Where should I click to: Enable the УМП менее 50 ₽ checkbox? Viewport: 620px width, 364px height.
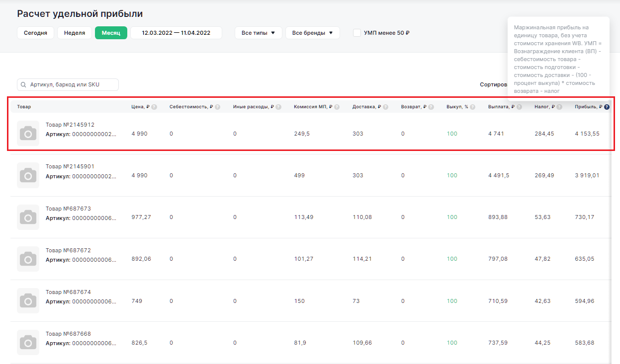coord(356,33)
